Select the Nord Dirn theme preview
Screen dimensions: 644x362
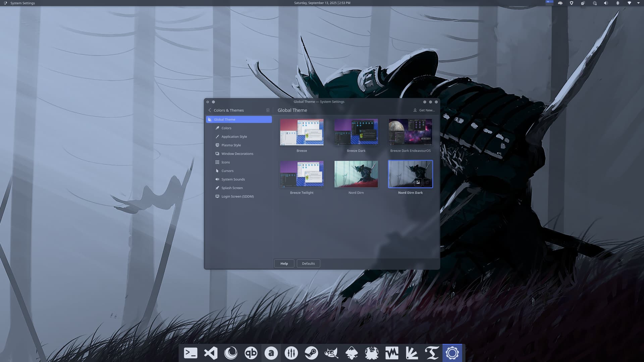click(356, 174)
